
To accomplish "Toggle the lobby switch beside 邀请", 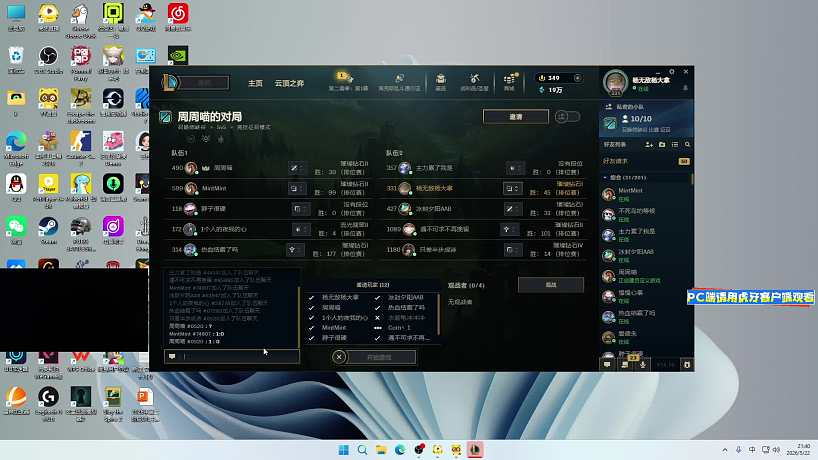I will tap(567, 117).
